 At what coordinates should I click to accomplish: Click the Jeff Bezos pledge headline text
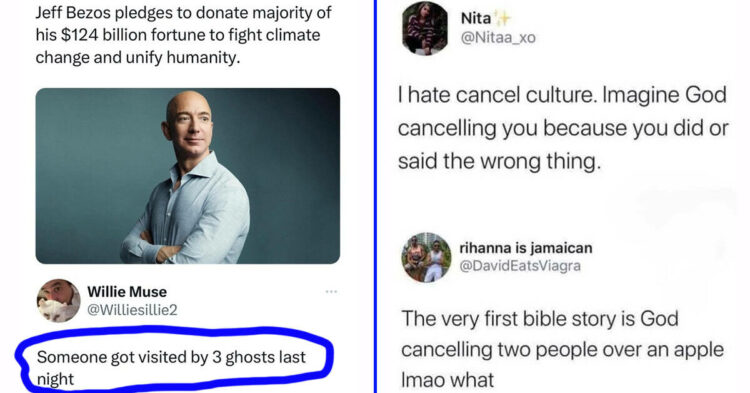point(183,35)
